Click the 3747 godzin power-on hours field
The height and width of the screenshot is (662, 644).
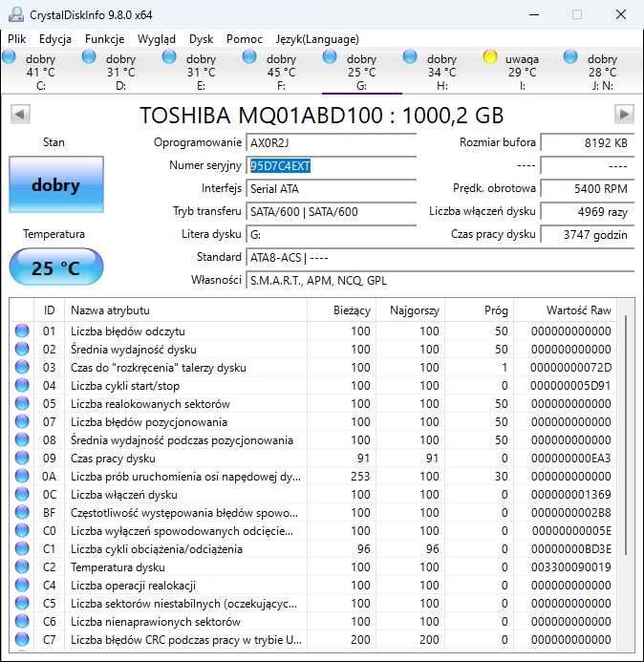click(x=588, y=234)
